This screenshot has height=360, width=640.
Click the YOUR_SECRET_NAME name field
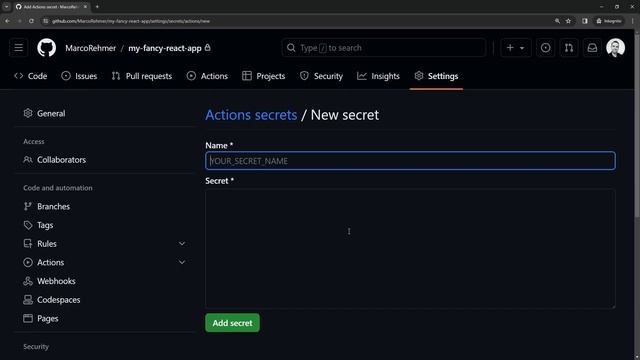click(x=410, y=161)
